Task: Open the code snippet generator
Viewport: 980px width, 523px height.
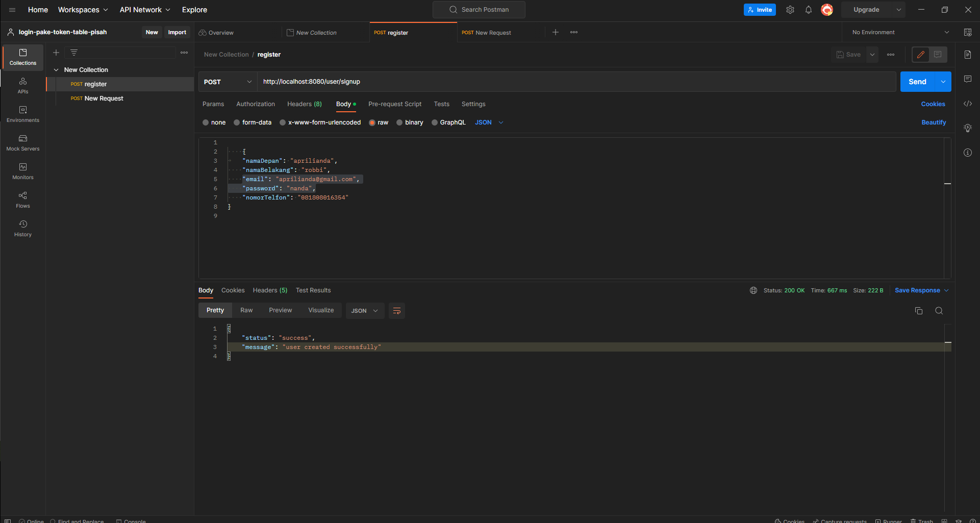Action: click(968, 104)
